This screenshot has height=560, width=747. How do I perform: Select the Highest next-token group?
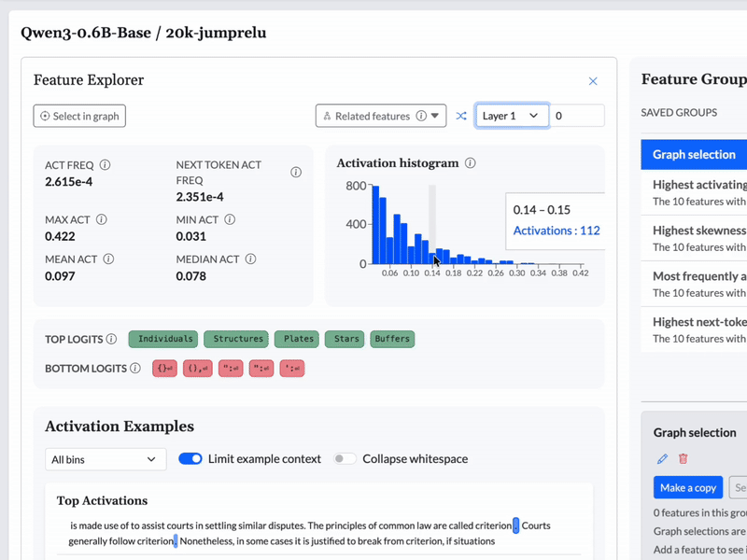[x=694, y=329]
